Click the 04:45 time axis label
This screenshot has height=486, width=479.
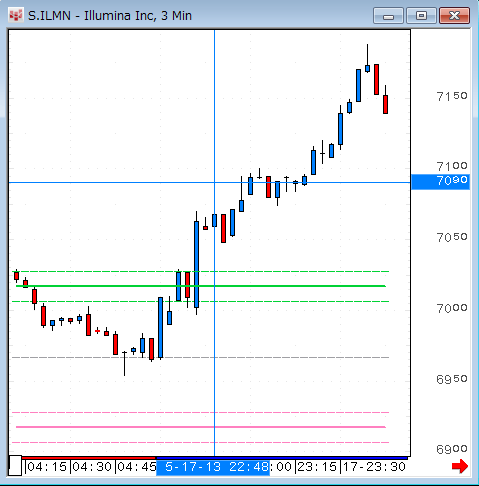click(x=137, y=467)
